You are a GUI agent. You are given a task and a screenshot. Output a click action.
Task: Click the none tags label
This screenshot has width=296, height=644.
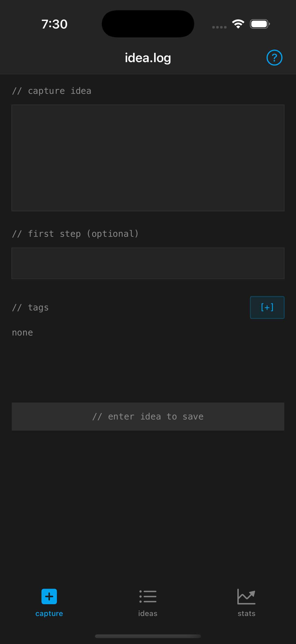(x=22, y=333)
